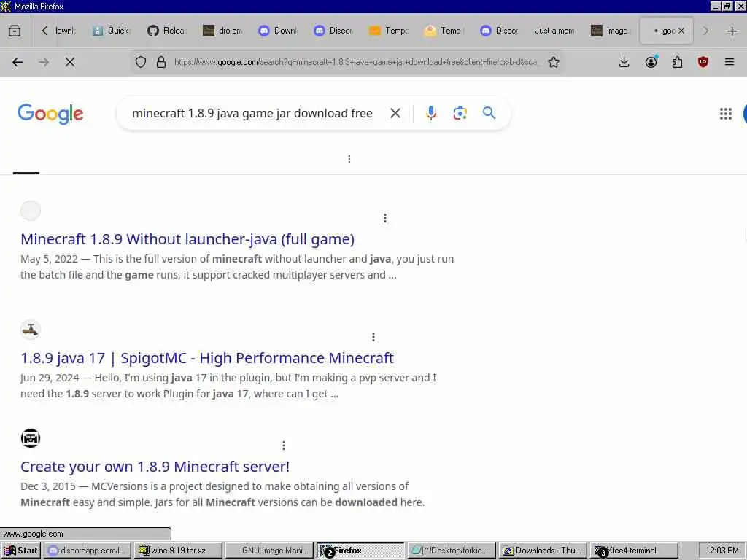This screenshot has height=560, width=747.
Task: Open uBlock Origin shield icon
Action: tap(703, 62)
